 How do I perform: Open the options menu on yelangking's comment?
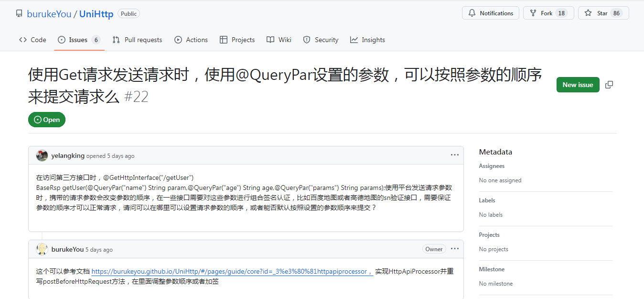[x=455, y=155]
